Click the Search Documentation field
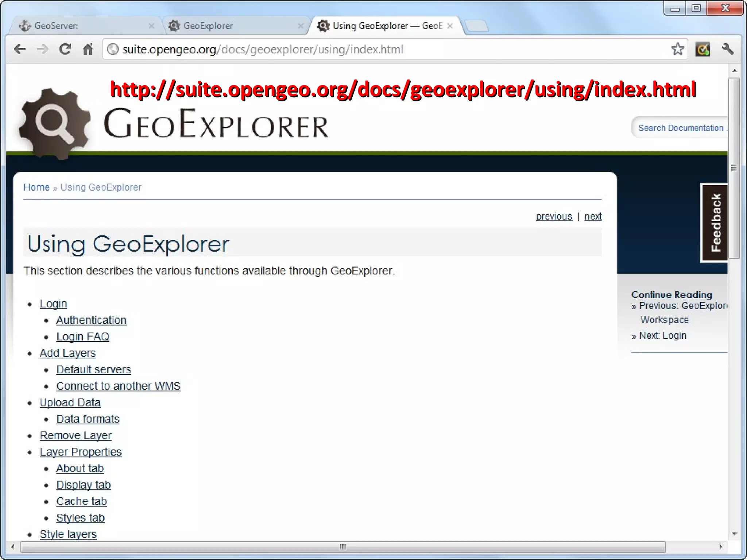747x560 pixels. (680, 128)
